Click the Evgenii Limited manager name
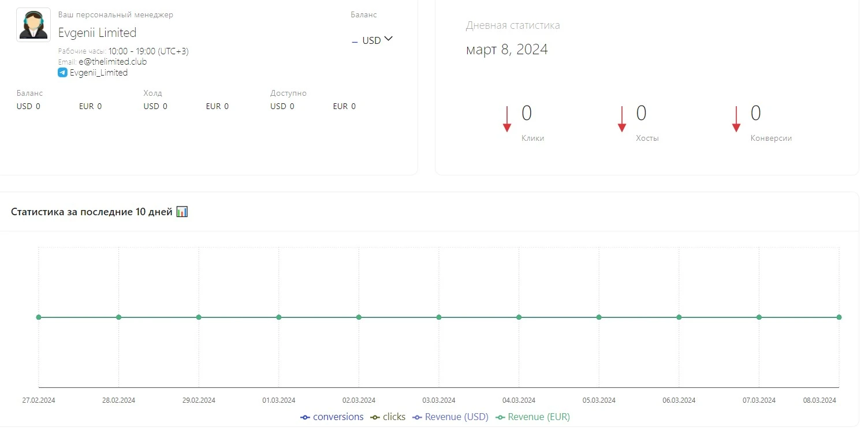The image size is (868, 442). point(97,32)
